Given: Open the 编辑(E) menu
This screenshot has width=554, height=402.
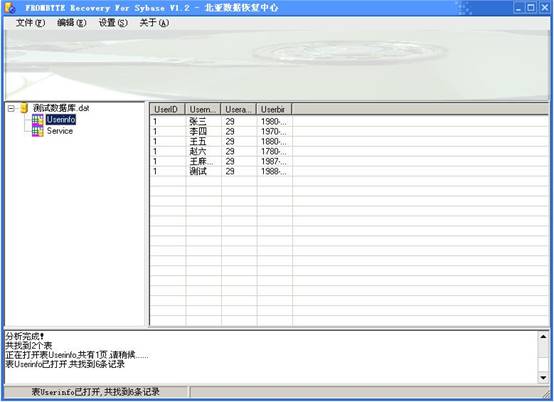Looking at the screenshot, I should click(71, 23).
